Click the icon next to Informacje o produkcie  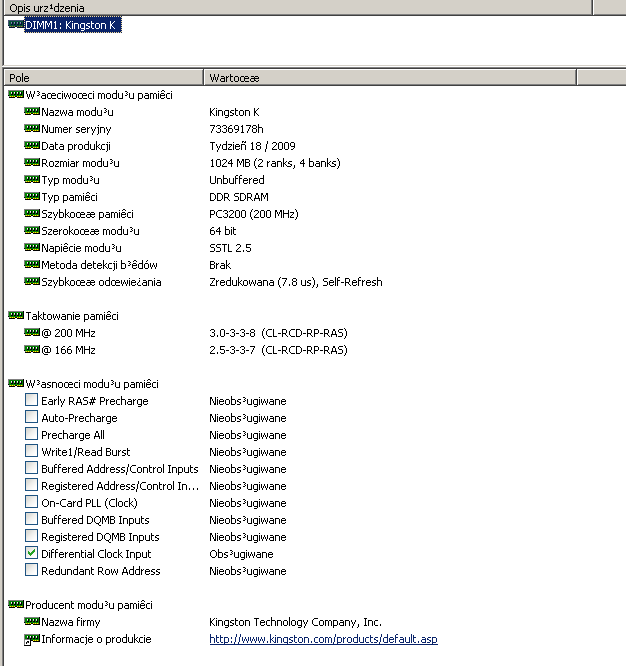(32, 639)
